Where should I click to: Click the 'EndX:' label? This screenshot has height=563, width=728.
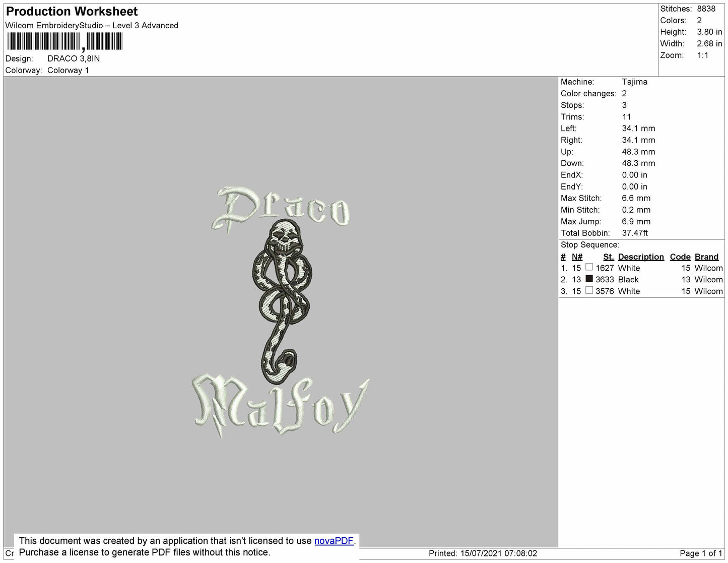(572, 175)
